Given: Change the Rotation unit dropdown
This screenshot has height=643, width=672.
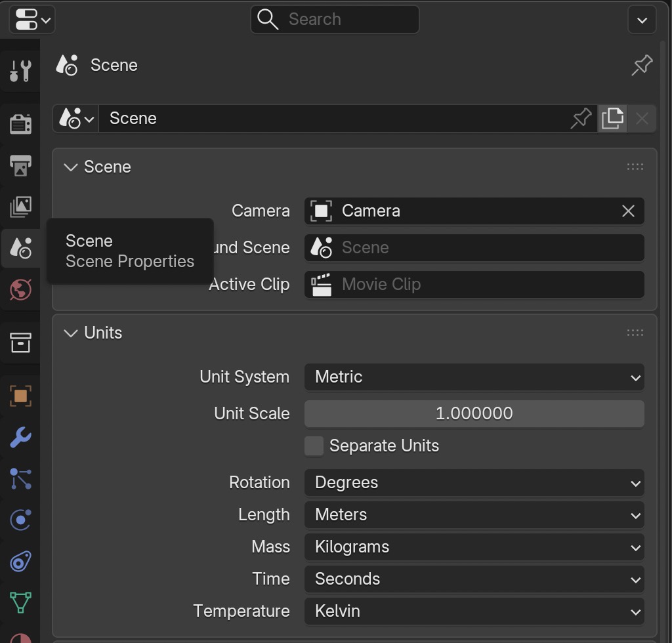Looking at the screenshot, I should point(474,483).
